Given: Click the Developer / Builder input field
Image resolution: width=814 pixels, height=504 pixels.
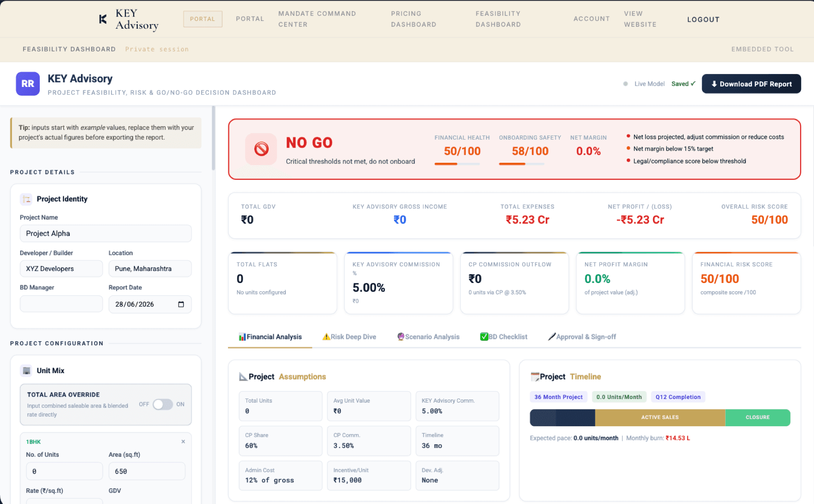Looking at the screenshot, I should click(61, 269).
